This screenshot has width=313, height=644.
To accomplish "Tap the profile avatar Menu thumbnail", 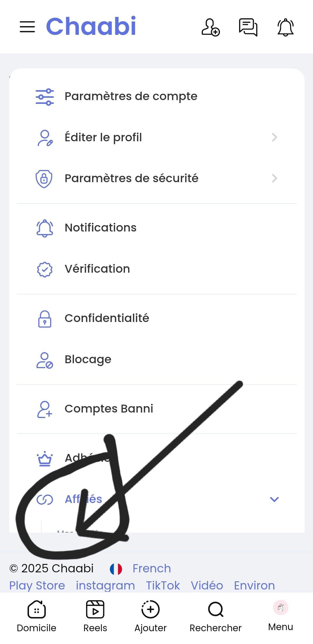I will click(x=281, y=607).
